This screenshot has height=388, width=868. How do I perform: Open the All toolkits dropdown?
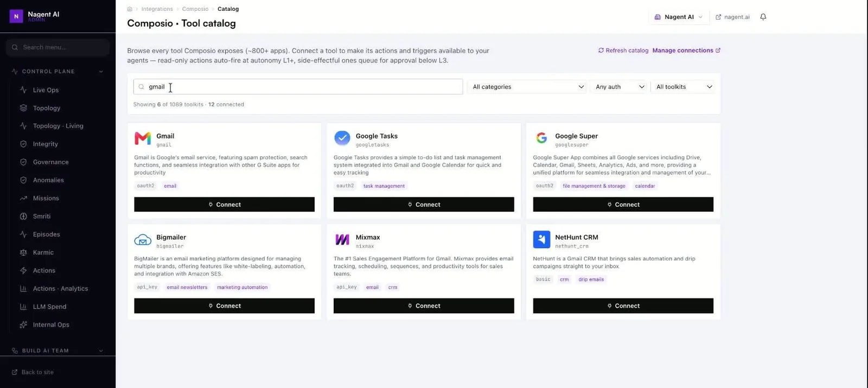click(683, 87)
